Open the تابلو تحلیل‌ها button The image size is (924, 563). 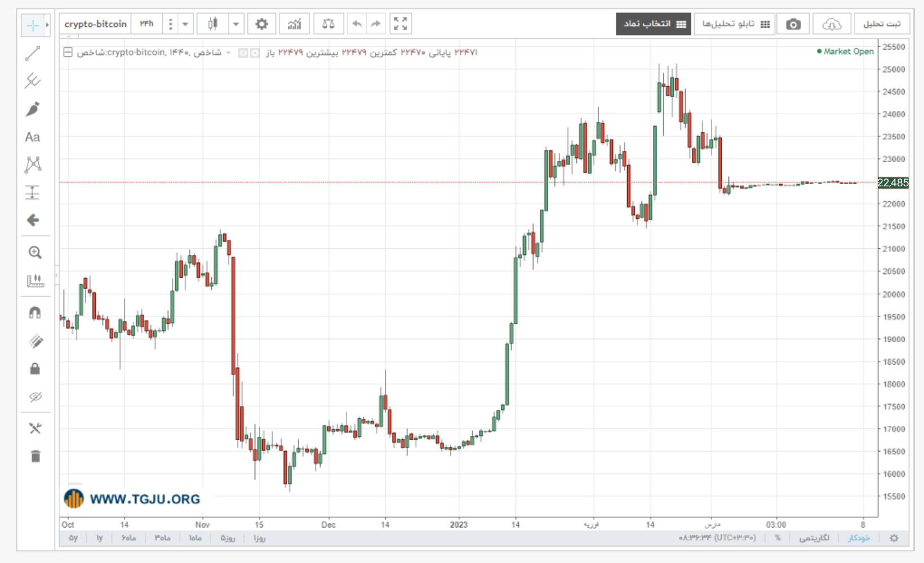[x=735, y=24]
